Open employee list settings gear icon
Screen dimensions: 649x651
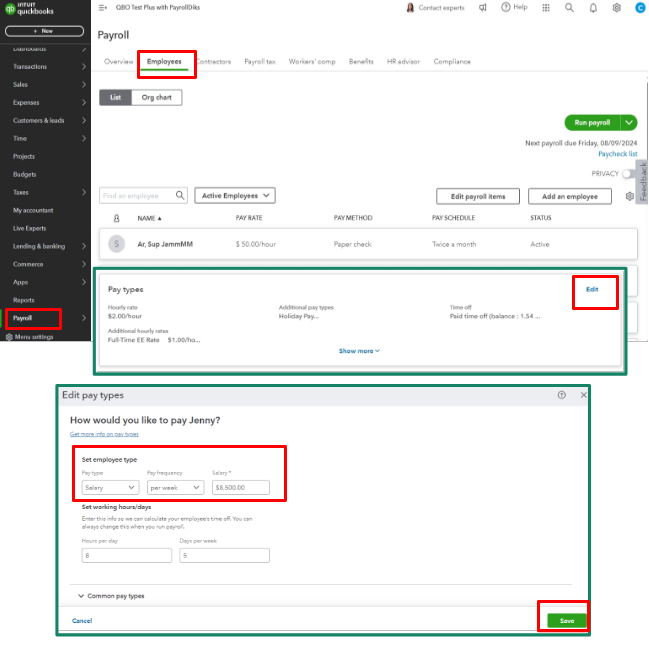pos(629,196)
